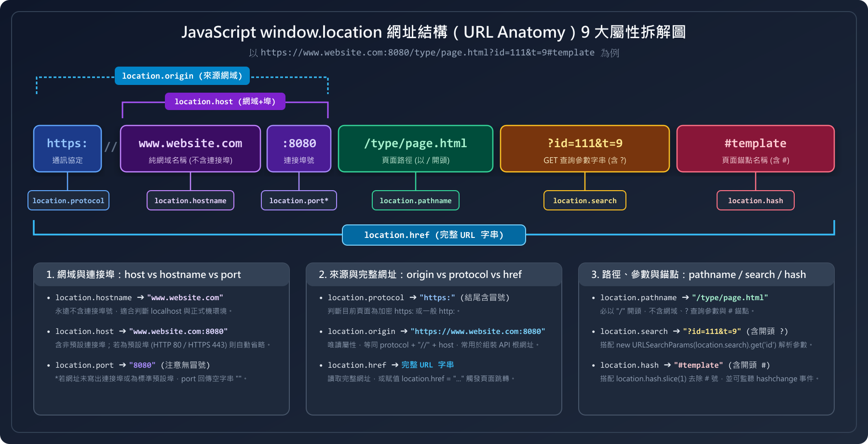Select the ?id=111&t=9 query box
The width and height of the screenshot is (868, 444).
click(585, 149)
